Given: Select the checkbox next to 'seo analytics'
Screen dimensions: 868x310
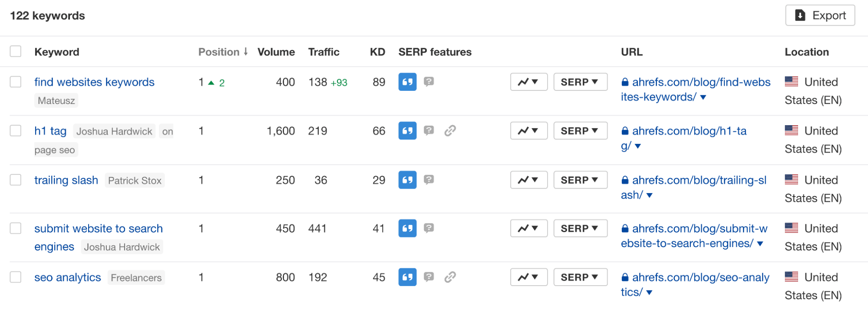Looking at the screenshot, I should (x=16, y=277).
